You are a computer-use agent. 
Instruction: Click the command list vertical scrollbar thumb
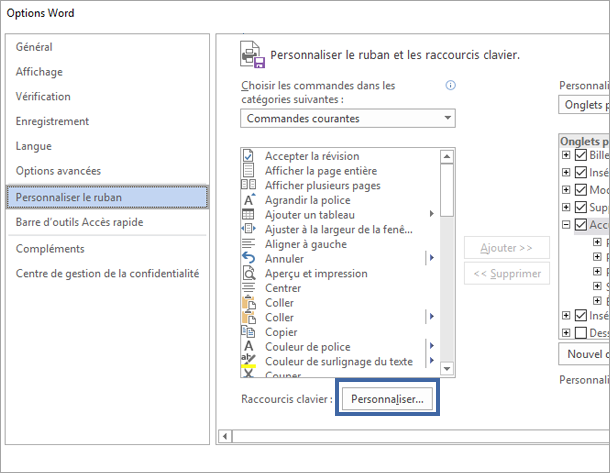447,190
